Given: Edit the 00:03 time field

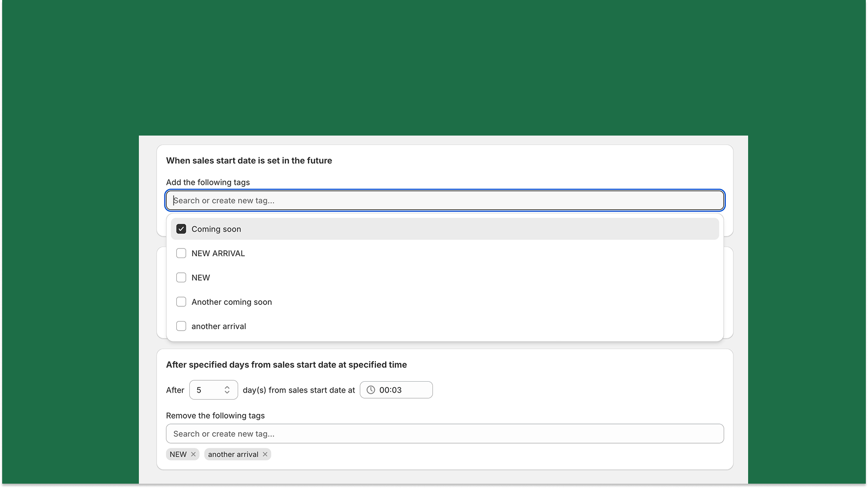Looking at the screenshot, I should [396, 390].
